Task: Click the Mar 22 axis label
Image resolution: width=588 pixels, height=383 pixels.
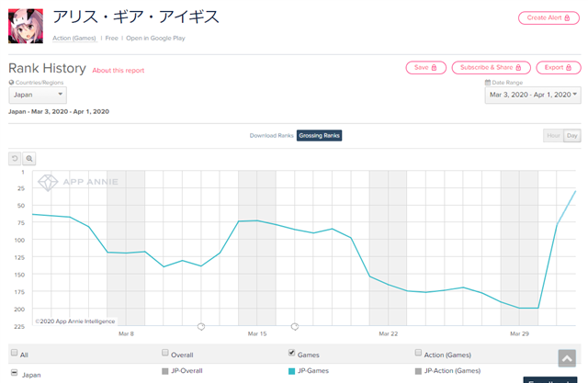Action: tap(388, 333)
